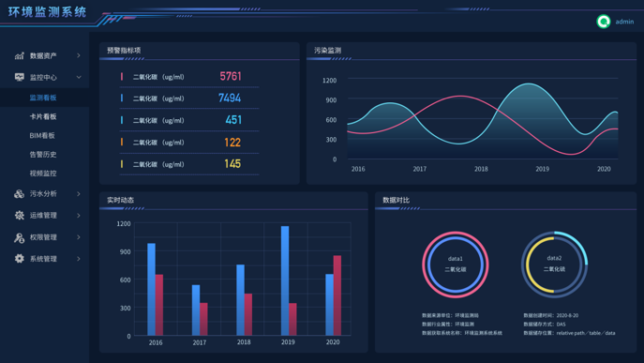Click the yellow value 145
644x363 pixels.
pos(232,163)
